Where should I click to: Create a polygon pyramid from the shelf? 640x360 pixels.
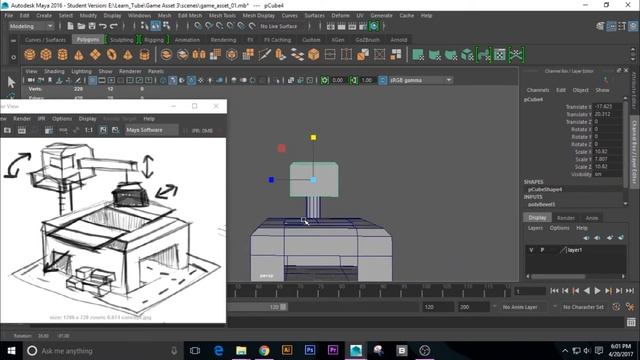click(x=128, y=55)
